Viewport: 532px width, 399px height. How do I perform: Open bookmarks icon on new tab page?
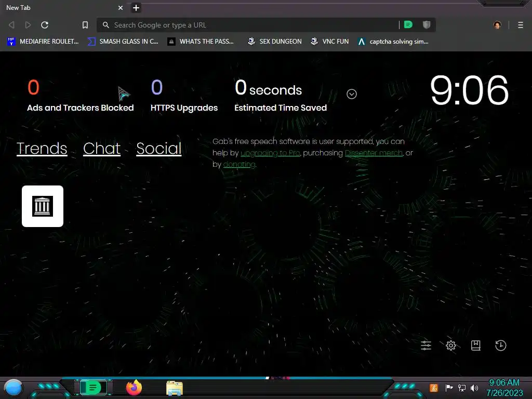476,345
